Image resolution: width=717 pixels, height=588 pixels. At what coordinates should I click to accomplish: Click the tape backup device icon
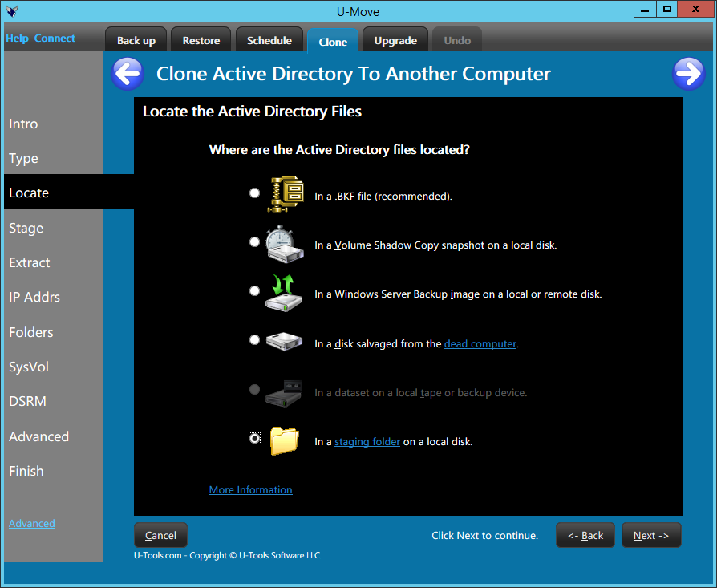284,393
